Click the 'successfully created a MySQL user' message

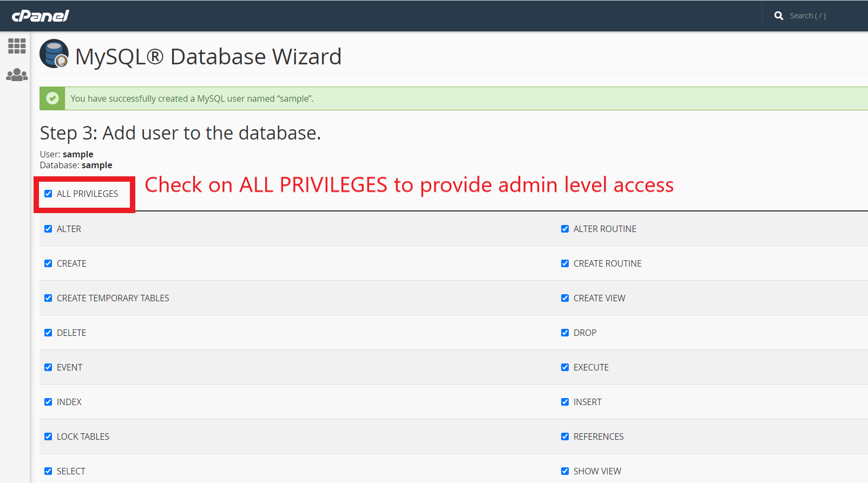click(192, 98)
